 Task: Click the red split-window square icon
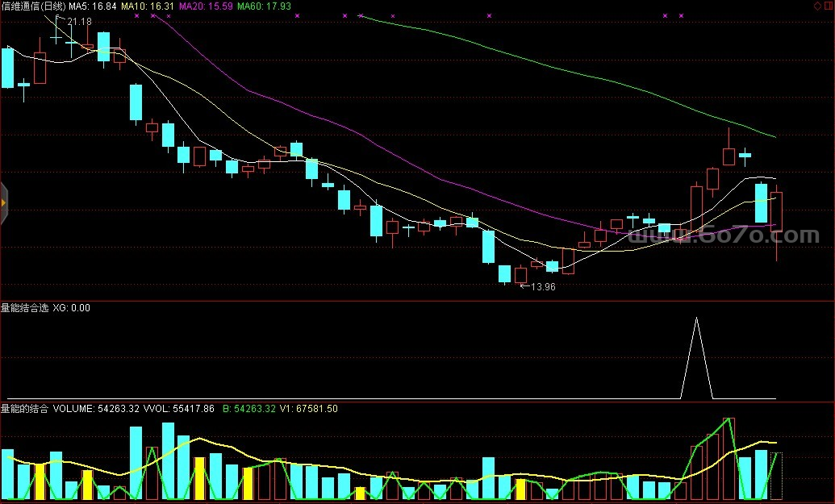pyautogui.click(x=829, y=6)
